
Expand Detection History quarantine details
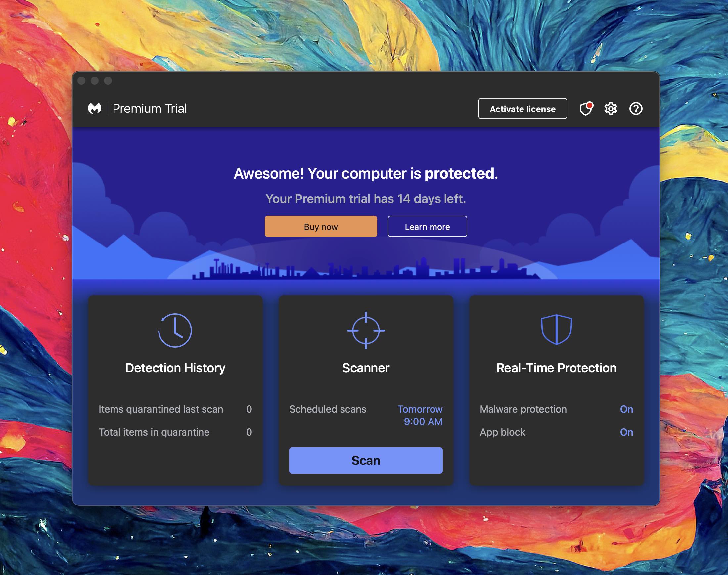click(x=175, y=390)
